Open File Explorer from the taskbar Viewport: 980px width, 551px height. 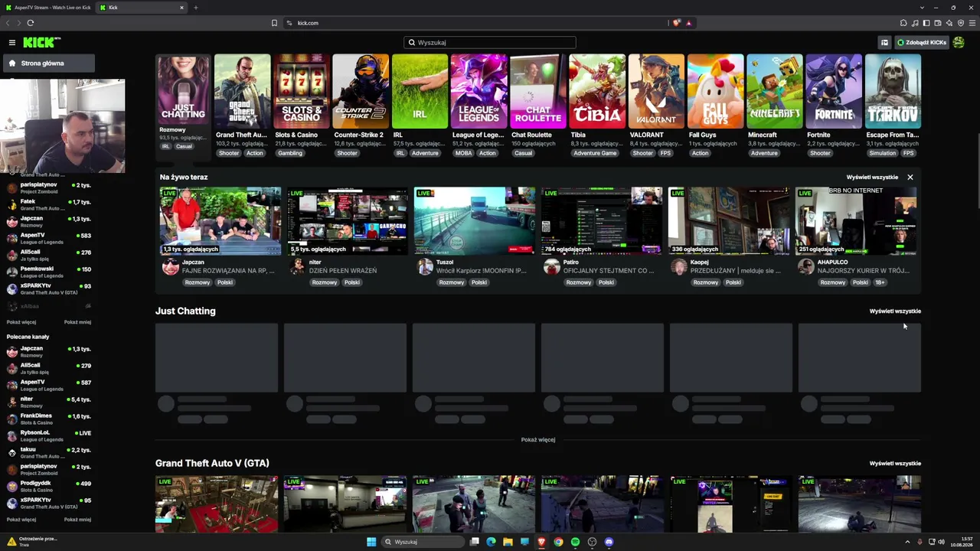tap(508, 542)
